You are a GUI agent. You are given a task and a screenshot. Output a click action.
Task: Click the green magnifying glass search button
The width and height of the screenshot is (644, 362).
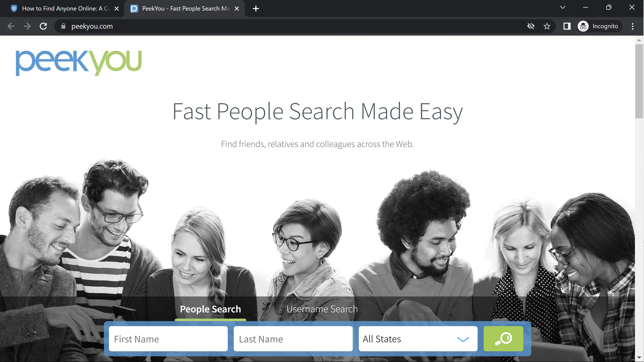pos(503,339)
